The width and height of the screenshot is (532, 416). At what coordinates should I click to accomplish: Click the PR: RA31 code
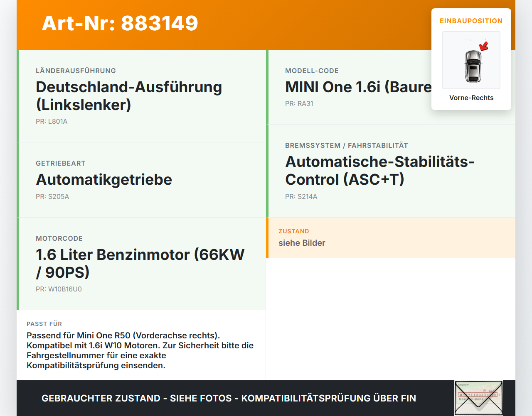(299, 103)
